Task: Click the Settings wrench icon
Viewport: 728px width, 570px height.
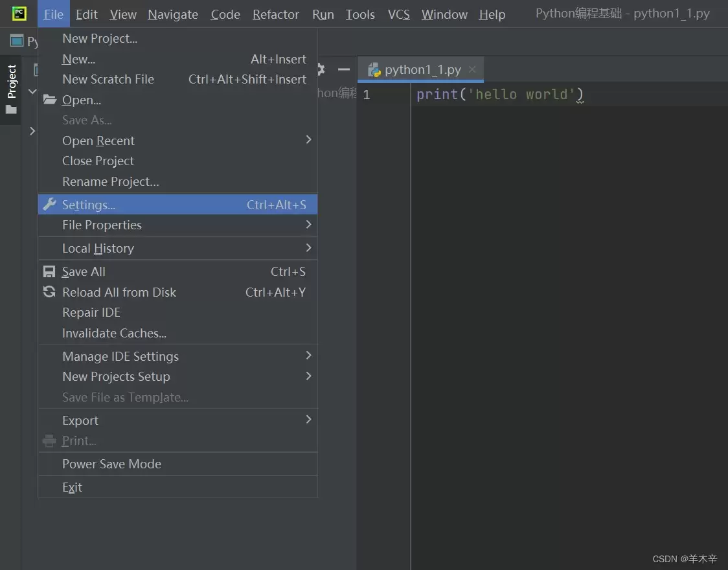Action: [49, 204]
